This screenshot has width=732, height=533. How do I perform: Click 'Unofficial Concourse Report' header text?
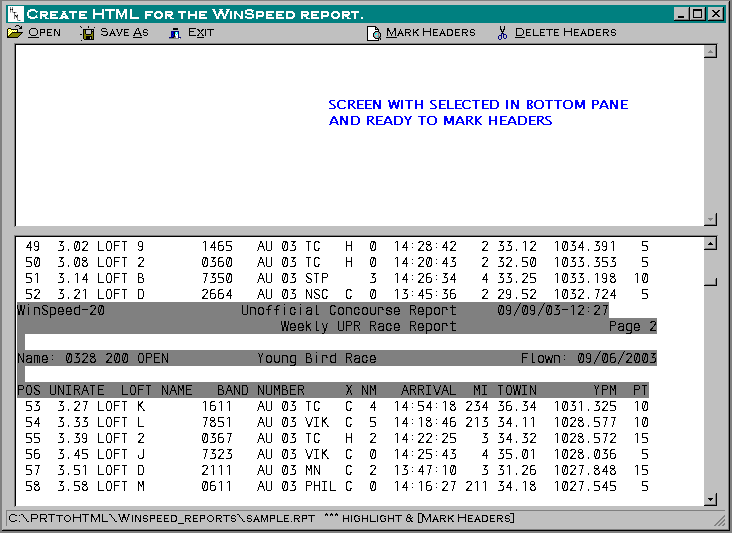[349, 310]
